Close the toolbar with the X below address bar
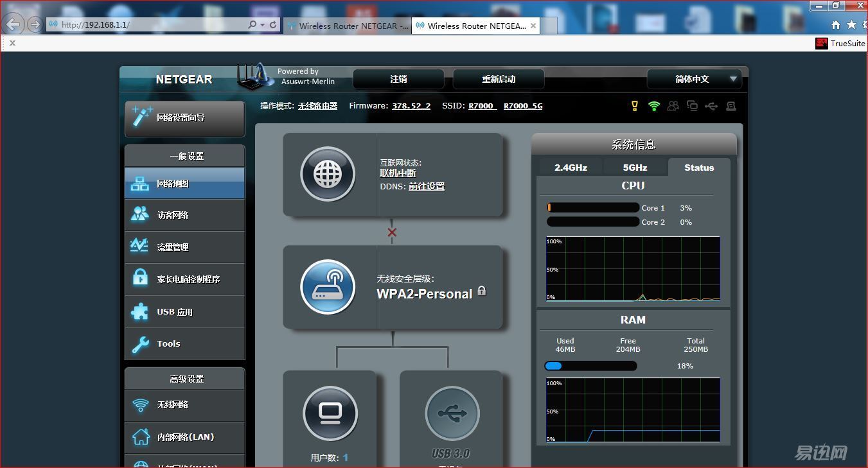Screen dimensions: 868x468 12,43
